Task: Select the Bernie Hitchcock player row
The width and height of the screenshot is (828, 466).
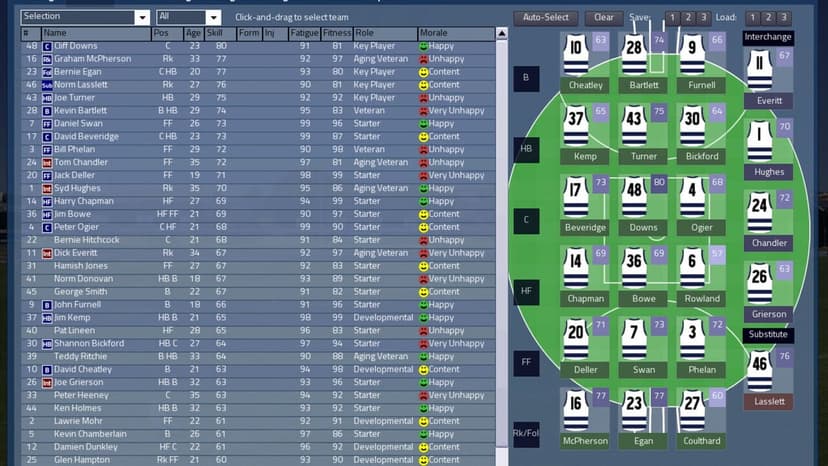Action: 258,240
